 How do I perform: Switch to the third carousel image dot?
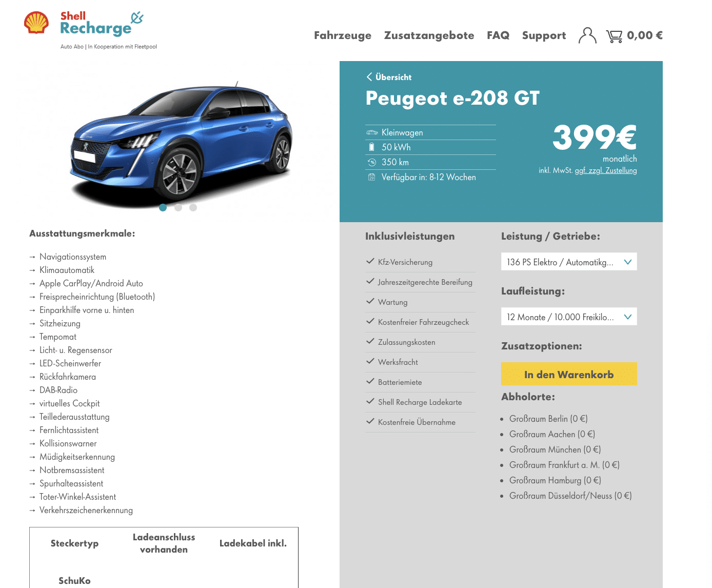pos(193,208)
